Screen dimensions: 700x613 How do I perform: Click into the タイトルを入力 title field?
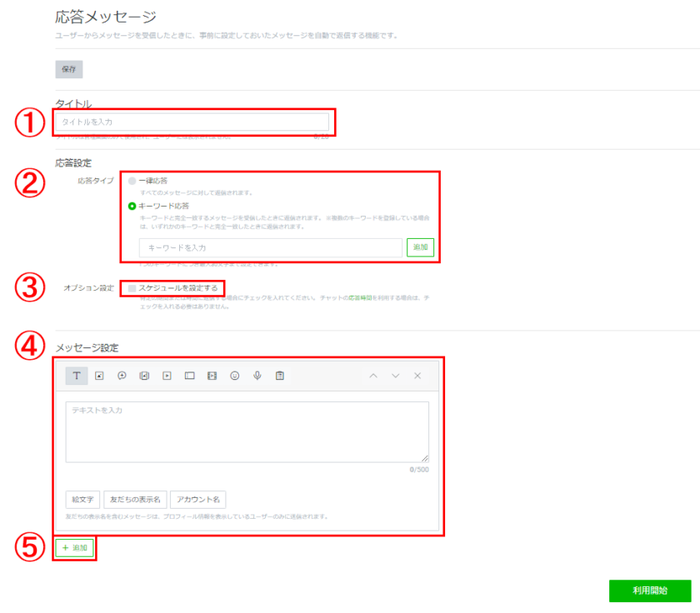tap(192, 122)
